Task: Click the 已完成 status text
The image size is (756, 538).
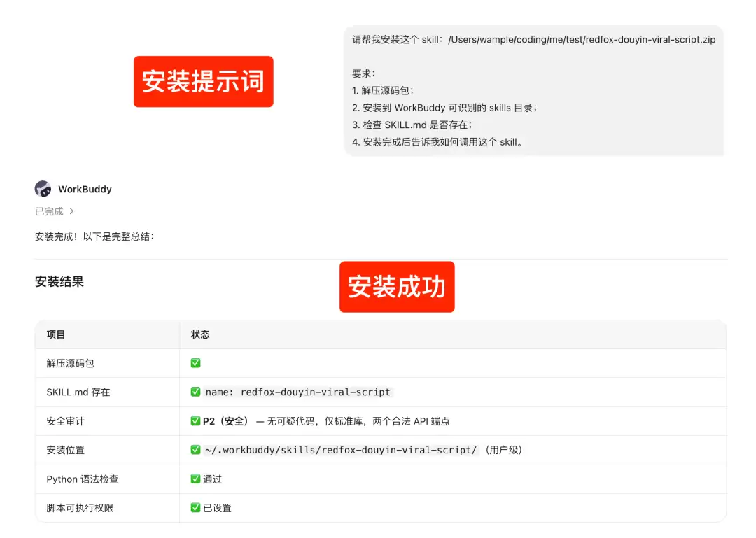Action: 49,212
